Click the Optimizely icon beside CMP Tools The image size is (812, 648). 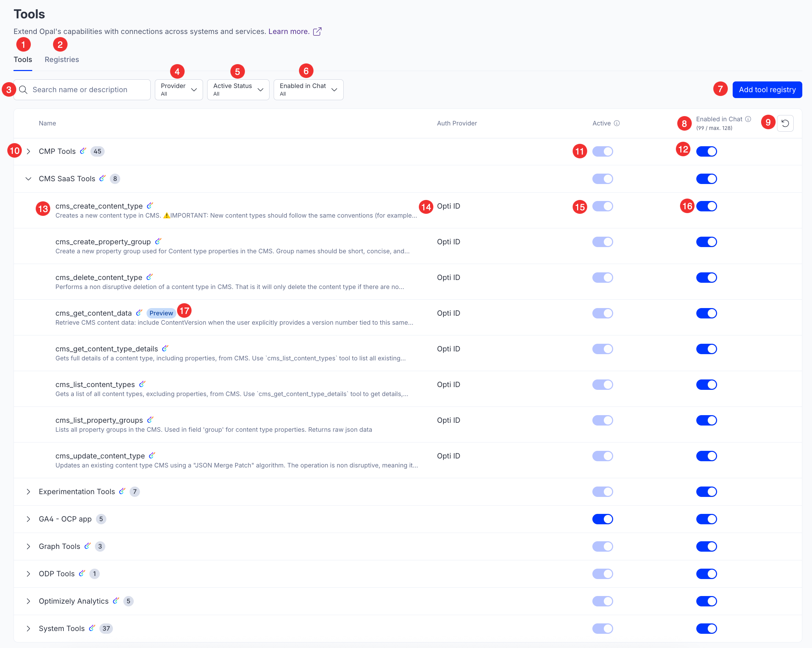point(83,151)
